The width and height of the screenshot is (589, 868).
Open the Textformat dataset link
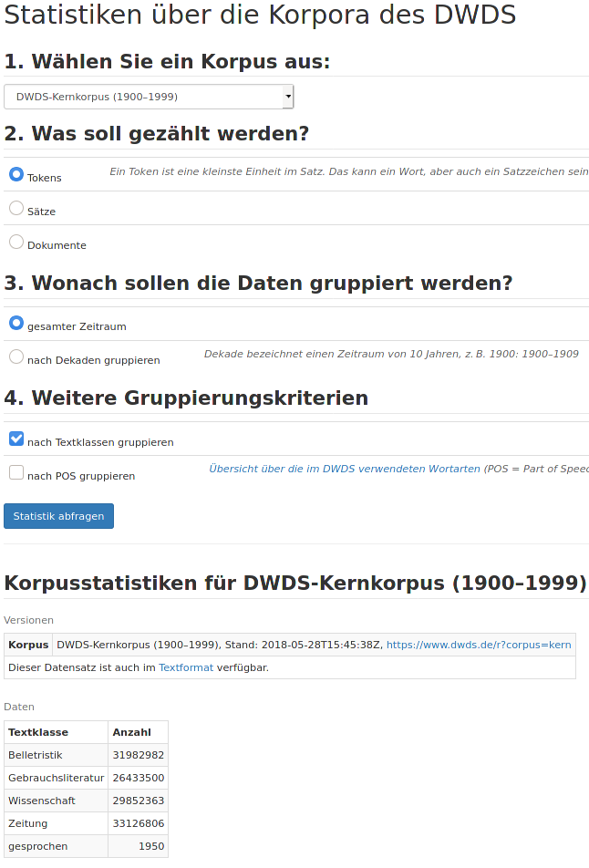point(186,667)
